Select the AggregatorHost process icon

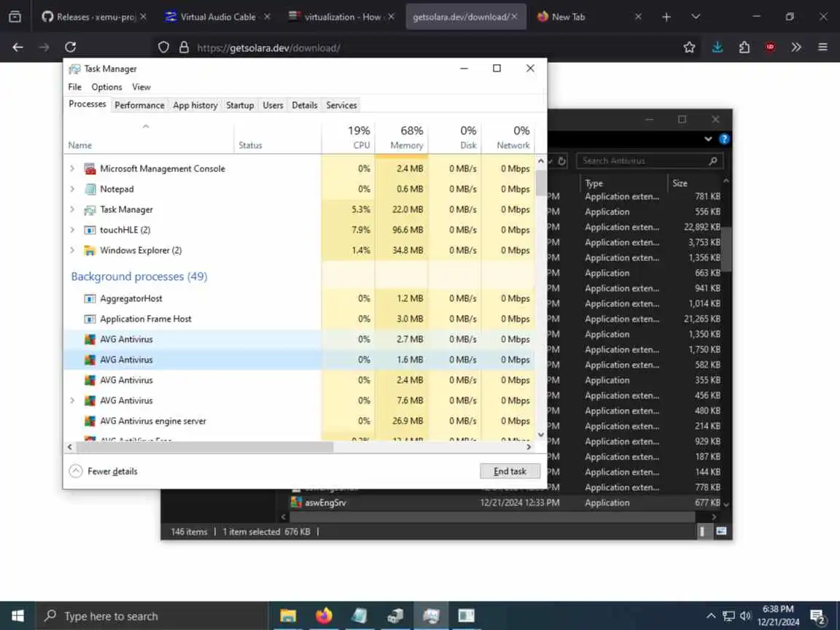coord(90,298)
